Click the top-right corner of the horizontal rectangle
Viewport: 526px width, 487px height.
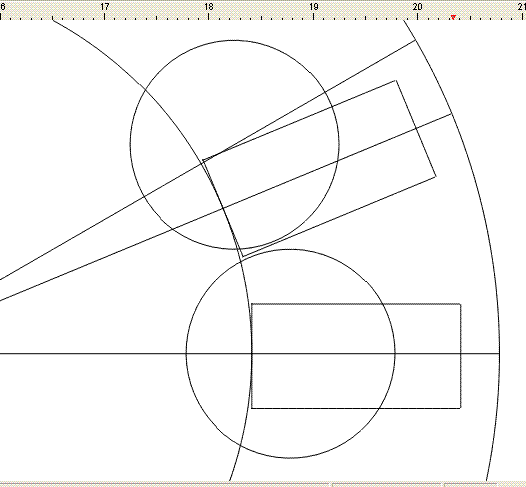(x=460, y=304)
